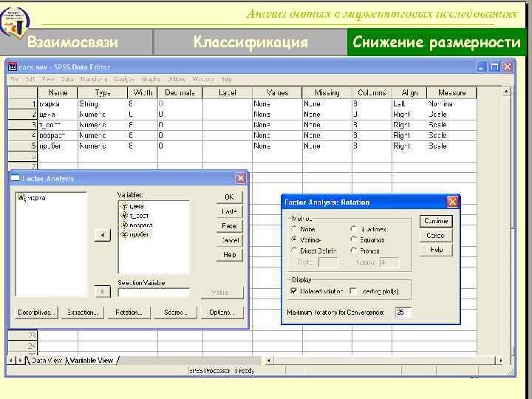Click the String type cell of row 1

point(103,104)
